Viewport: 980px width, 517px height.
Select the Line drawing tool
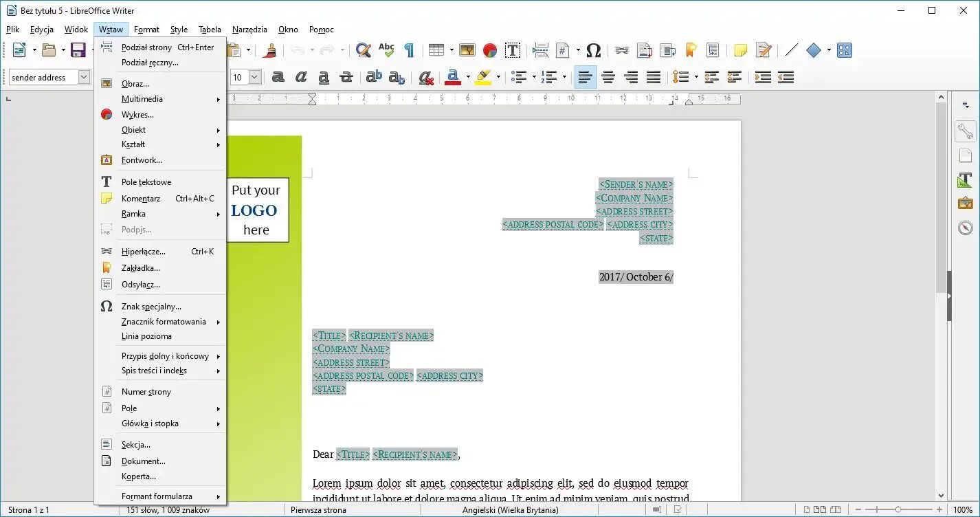(791, 50)
